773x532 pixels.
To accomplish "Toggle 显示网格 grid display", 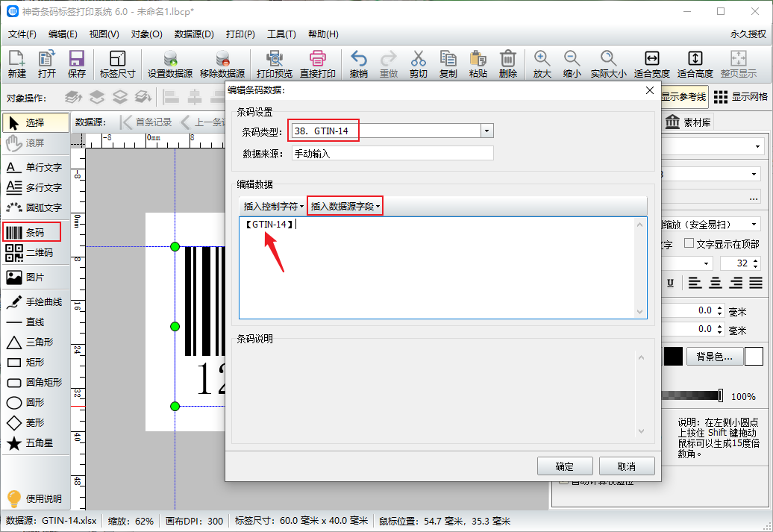I will [740, 97].
